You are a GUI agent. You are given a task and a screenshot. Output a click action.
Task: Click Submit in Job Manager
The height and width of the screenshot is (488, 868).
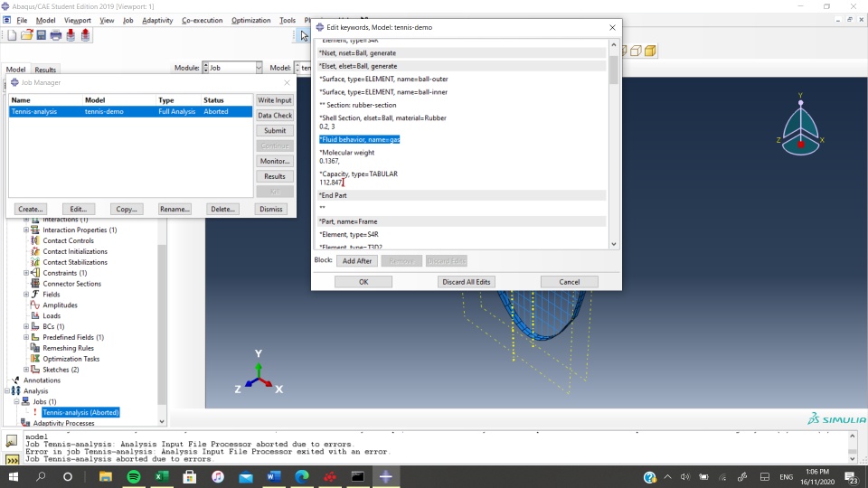click(275, 130)
